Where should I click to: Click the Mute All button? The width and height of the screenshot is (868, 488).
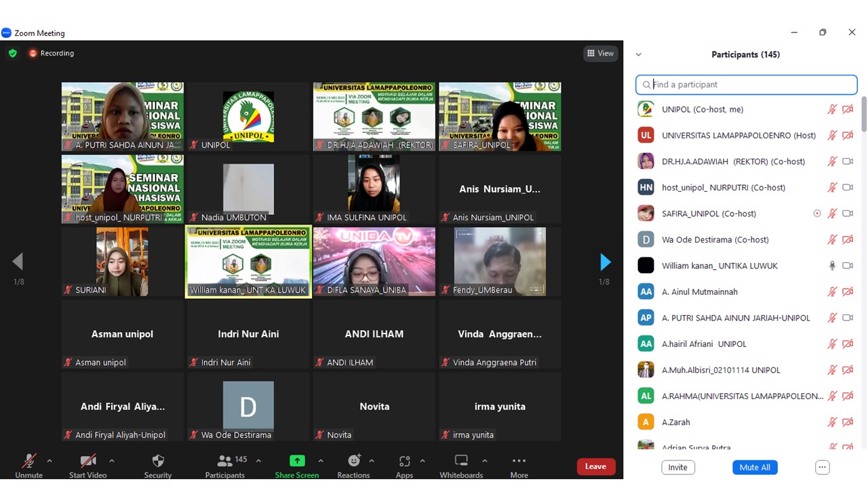point(755,467)
